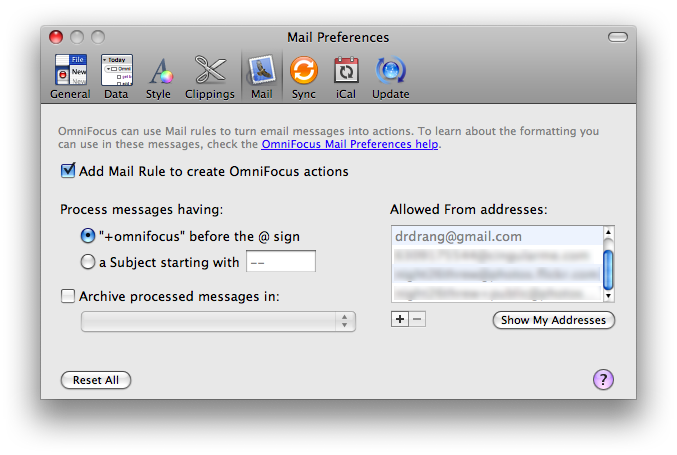Select a Subject starting with option
Image resolution: width=677 pixels, height=455 pixels.
click(x=88, y=262)
